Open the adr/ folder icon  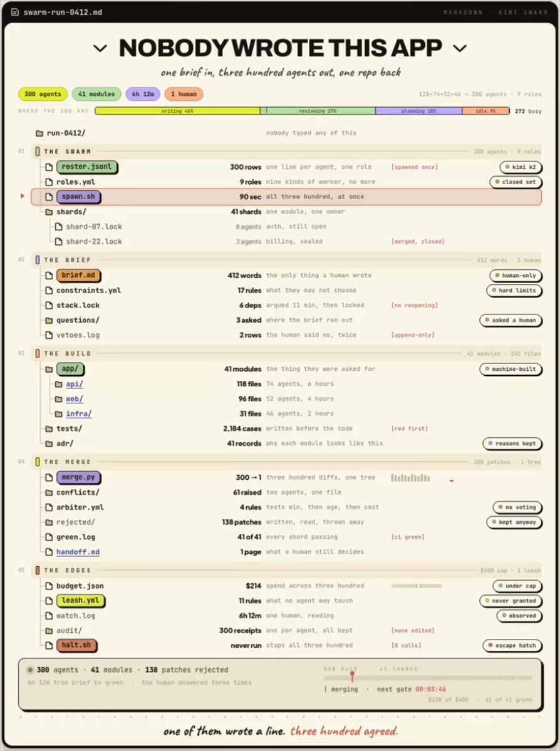pyautogui.click(x=49, y=443)
